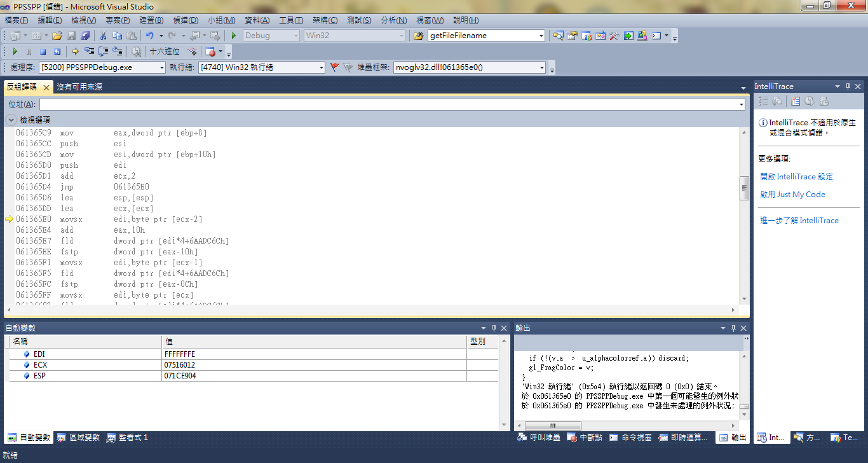
Task: Switch to the 呼叫堆疊 tab
Action: tap(539, 438)
